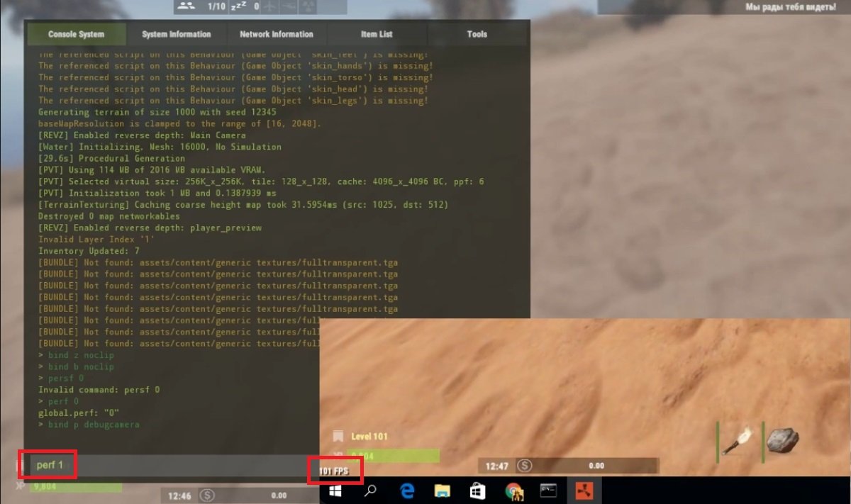Click the 'baseMapResolution is clamped' line
The height and width of the screenshot is (504, 851).
click(x=179, y=123)
